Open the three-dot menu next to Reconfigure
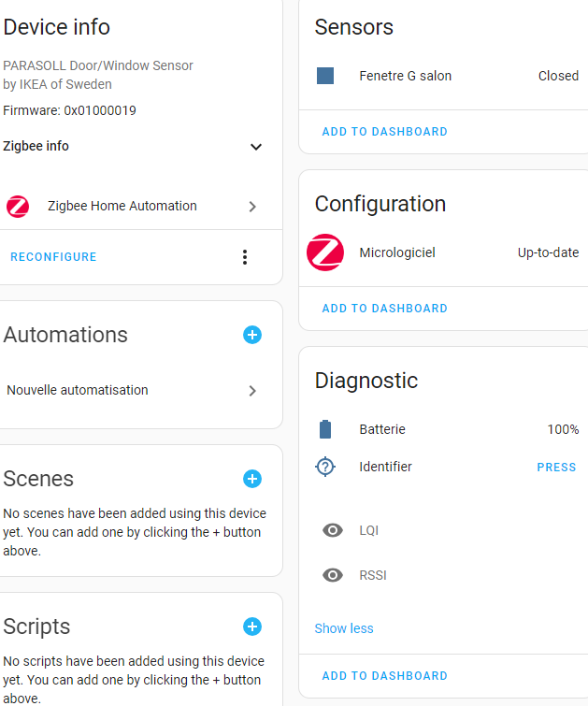The width and height of the screenshot is (588, 706). [x=245, y=257]
